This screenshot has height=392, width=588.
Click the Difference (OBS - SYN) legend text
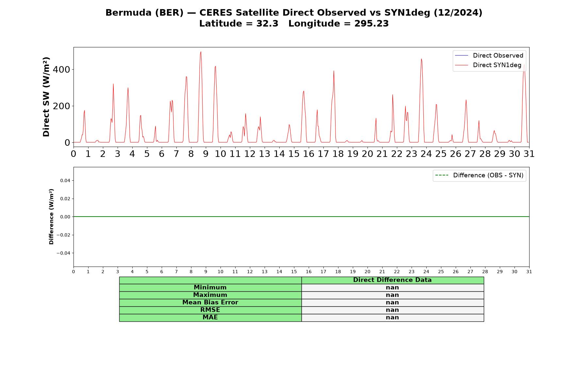click(488, 175)
